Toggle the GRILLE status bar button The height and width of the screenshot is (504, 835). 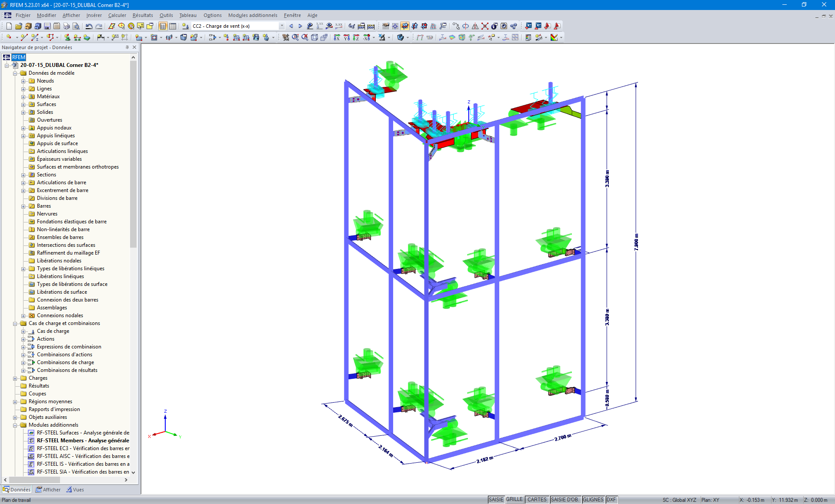(514, 500)
